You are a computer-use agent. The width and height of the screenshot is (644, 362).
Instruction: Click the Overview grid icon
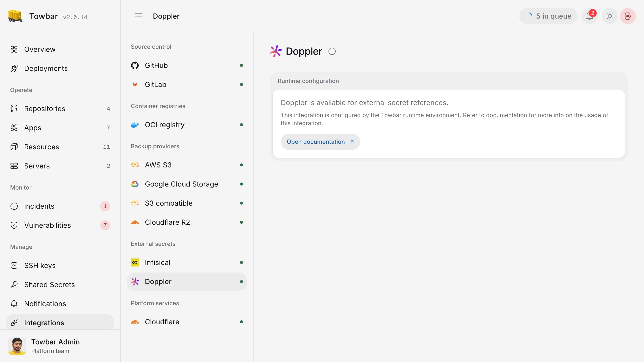pos(14,49)
